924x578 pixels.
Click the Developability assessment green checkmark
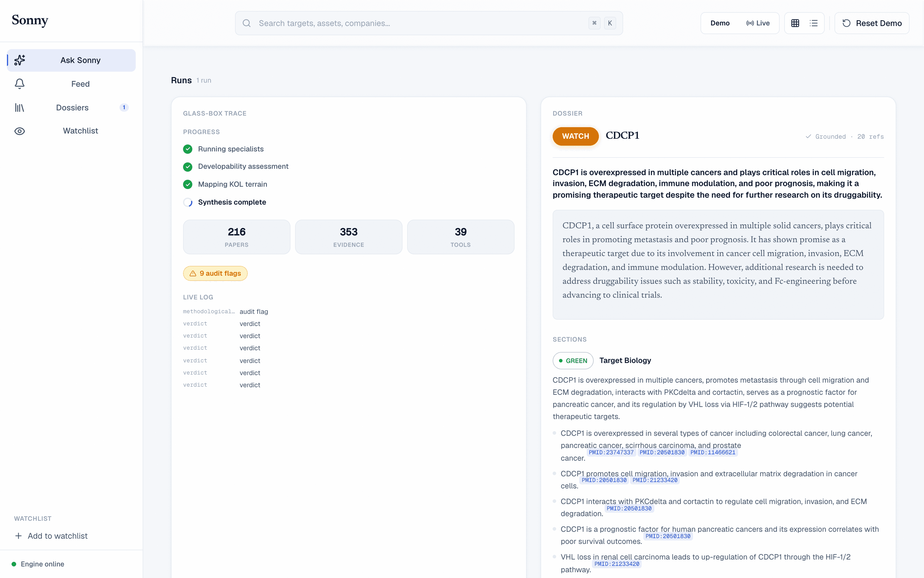(x=187, y=167)
